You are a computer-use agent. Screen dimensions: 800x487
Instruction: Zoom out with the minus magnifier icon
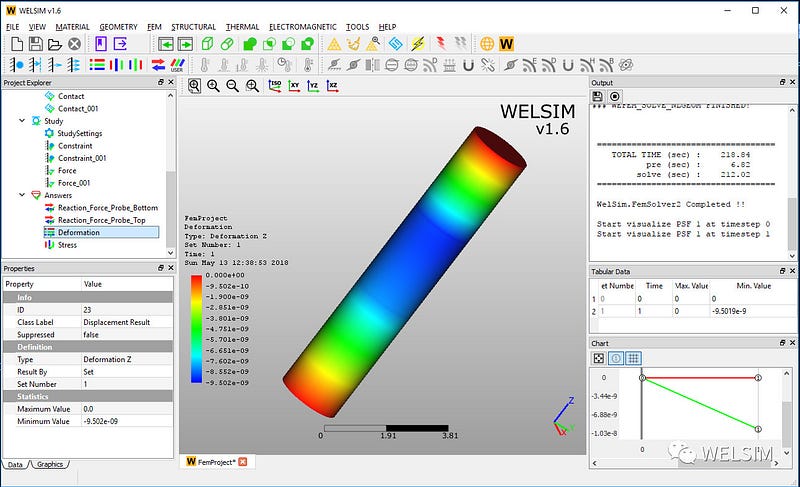point(233,86)
